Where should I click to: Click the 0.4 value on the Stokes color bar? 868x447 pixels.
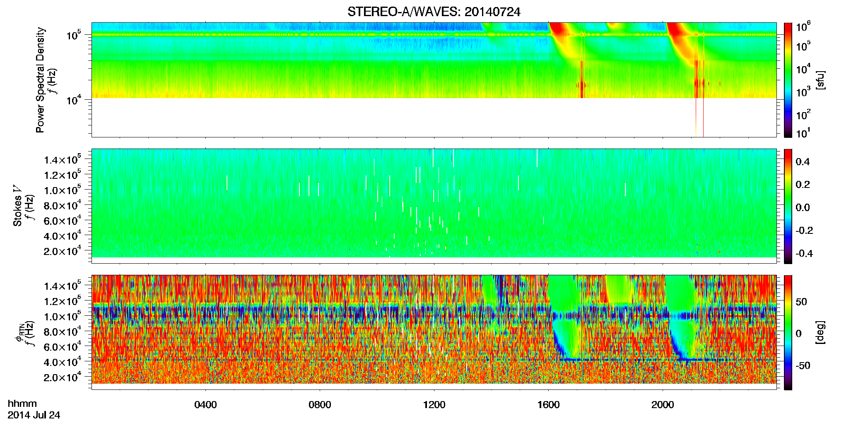[x=803, y=162]
